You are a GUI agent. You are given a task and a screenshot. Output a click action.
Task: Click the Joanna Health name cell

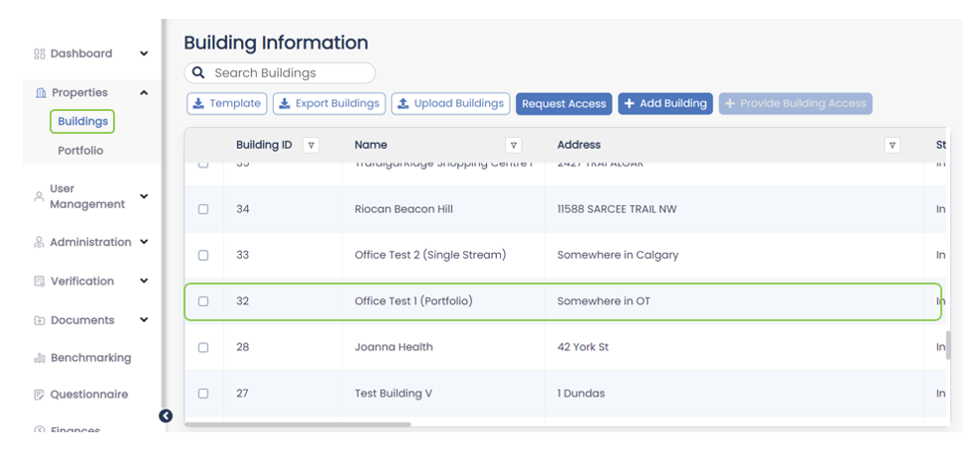coord(394,347)
